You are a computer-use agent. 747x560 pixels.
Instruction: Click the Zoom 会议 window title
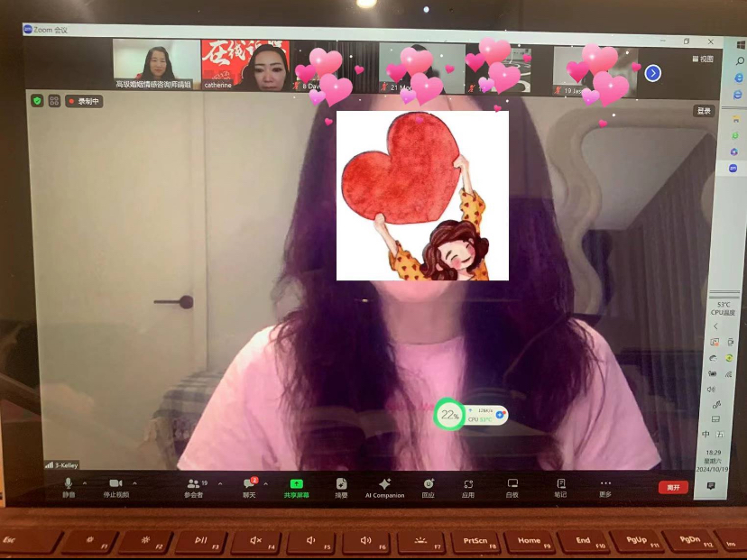[x=51, y=30]
